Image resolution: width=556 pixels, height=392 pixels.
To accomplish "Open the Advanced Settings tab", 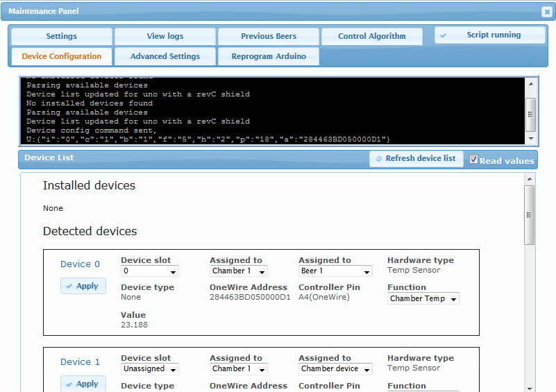I will tap(165, 57).
